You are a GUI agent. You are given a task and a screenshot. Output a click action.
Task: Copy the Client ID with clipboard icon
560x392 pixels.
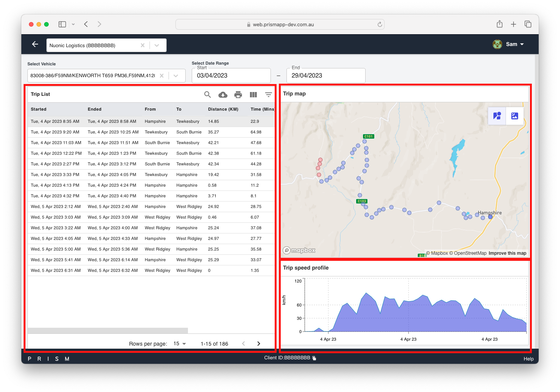coord(314,358)
